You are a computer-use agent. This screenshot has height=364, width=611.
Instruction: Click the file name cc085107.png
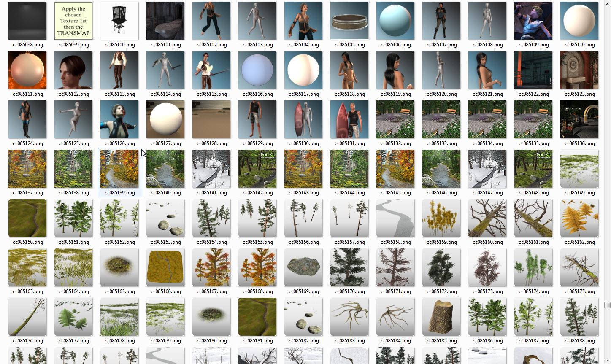coord(442,45)
